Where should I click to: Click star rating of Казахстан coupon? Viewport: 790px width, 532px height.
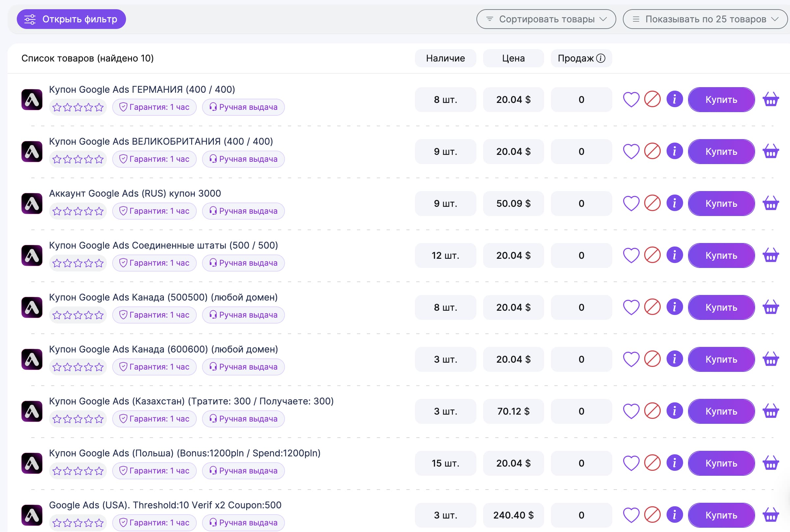point(78,419)
